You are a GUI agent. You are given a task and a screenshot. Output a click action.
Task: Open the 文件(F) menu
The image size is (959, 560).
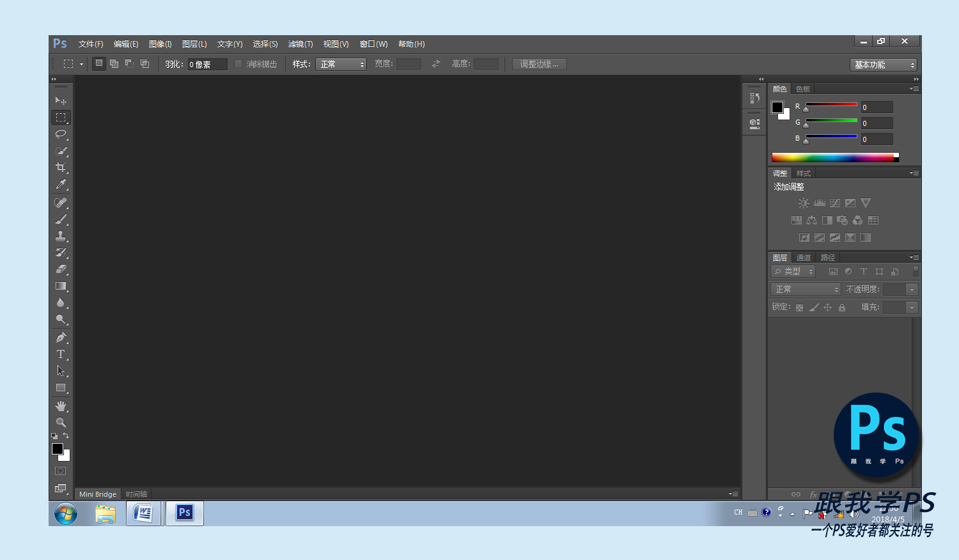pyautogui.click(x=91, y=44)
